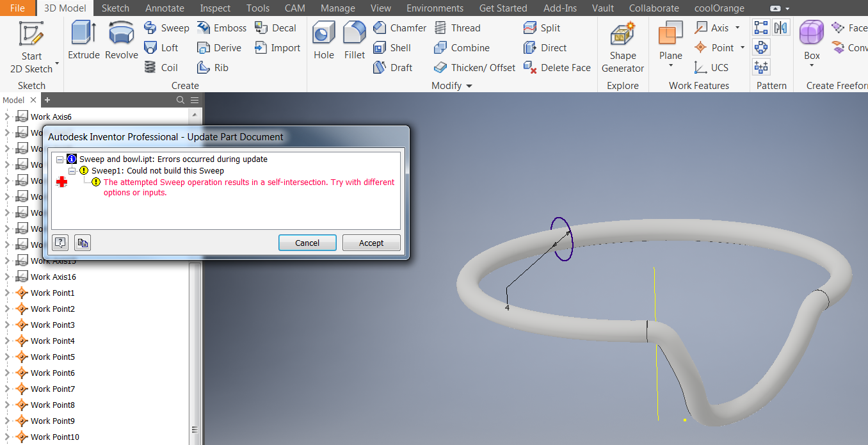Select the Mirror pattern tool
This screenshot has width=868, height=445.
pos(780,27)
